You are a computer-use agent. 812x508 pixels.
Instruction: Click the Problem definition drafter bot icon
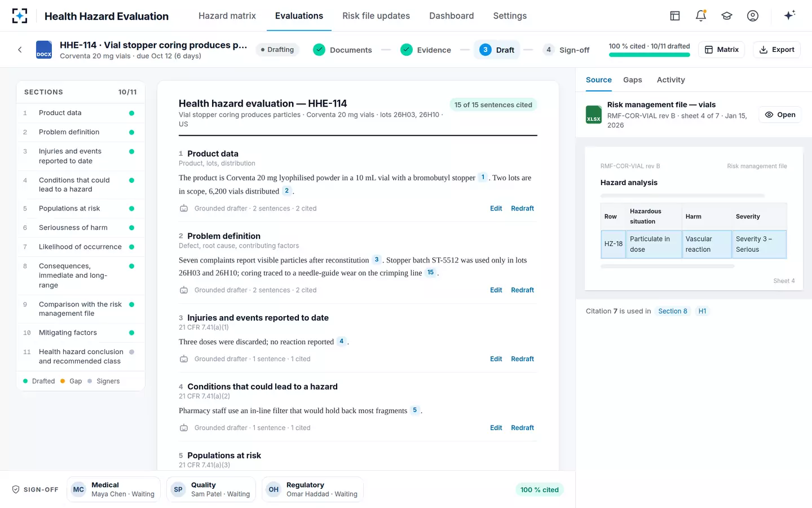tap(184, 290)
